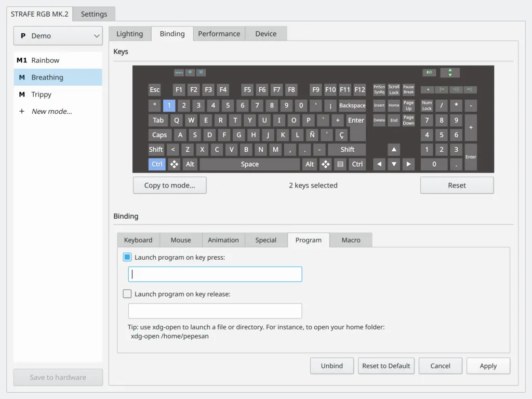Uncheck Launch program on key press

point(127,257)
